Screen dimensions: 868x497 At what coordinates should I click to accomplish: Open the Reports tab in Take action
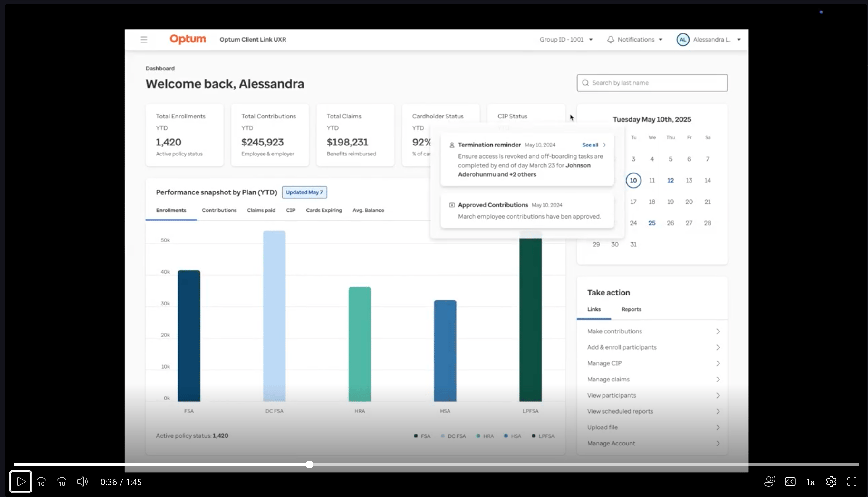click(x=631, y=309)
